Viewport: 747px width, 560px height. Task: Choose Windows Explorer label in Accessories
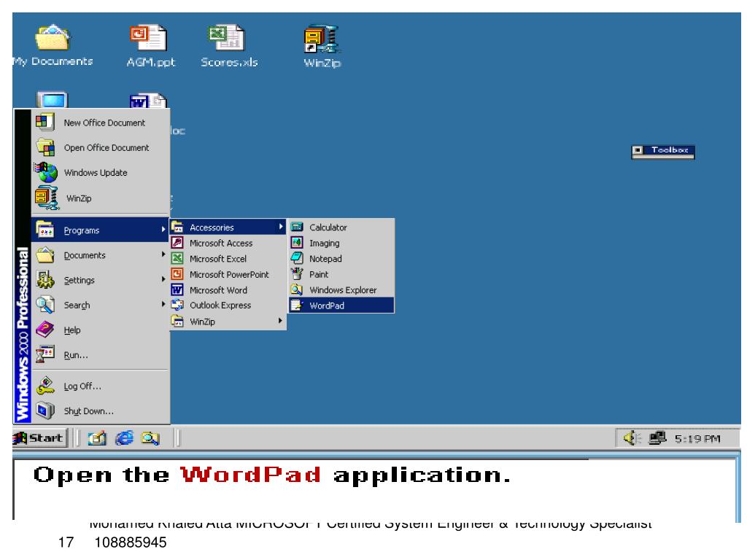tap(343, 290)
